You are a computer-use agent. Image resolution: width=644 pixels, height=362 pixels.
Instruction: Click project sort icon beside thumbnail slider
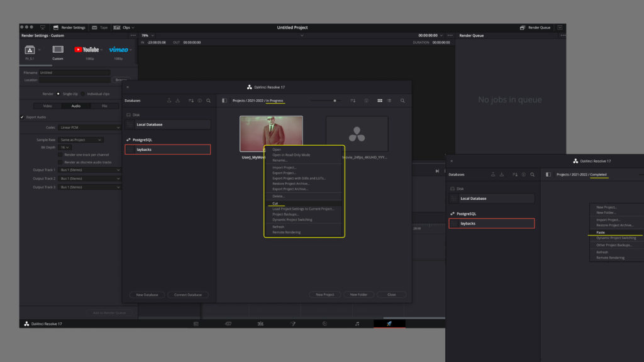pyautogui.click(x=353, y=101)
